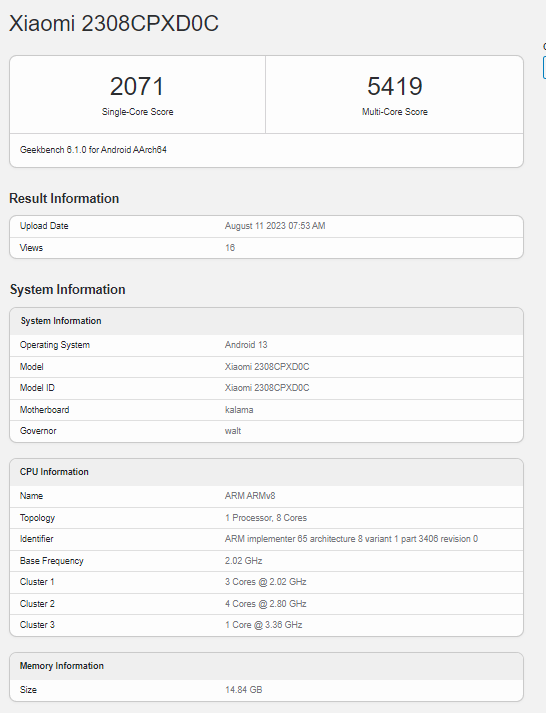Select the kalama motherboard value
546x713 pixels.
239,410
